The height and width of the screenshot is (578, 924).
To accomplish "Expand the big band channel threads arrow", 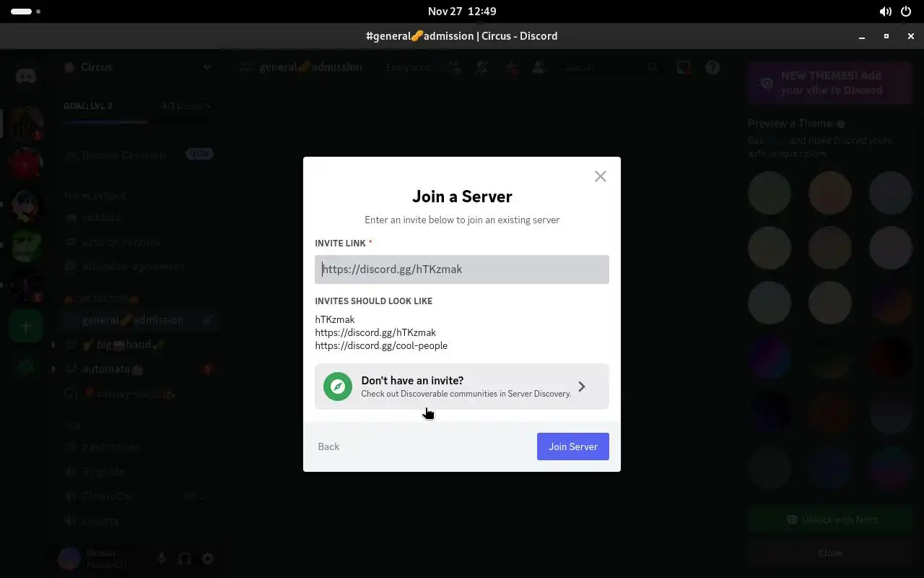I will pos(53,345).
